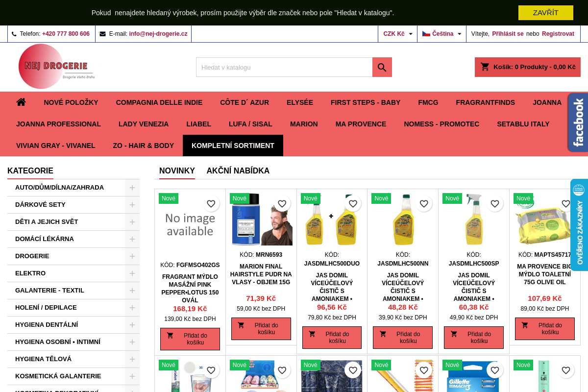Open HYGIENA OSOBNÍ • INTIMNÍ category
This screenshot has height=392, width=588.
click(58, 342)
